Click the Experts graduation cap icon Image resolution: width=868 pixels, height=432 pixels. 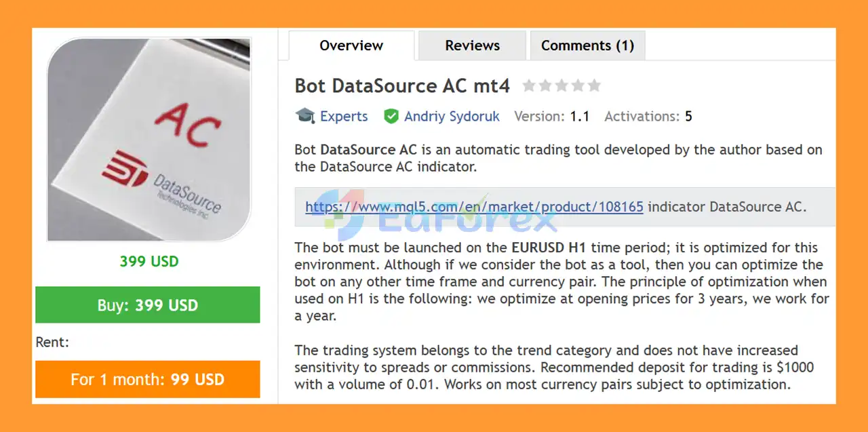coord(304,116)
